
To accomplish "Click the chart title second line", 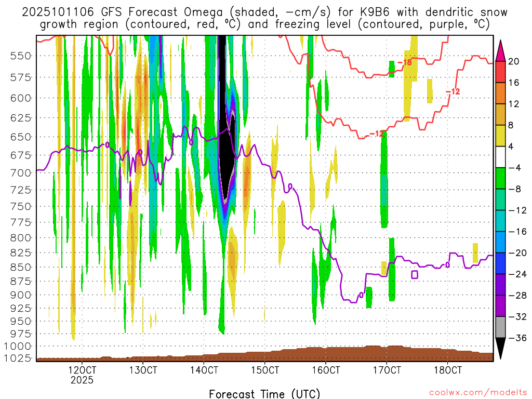I will point(264,24).
